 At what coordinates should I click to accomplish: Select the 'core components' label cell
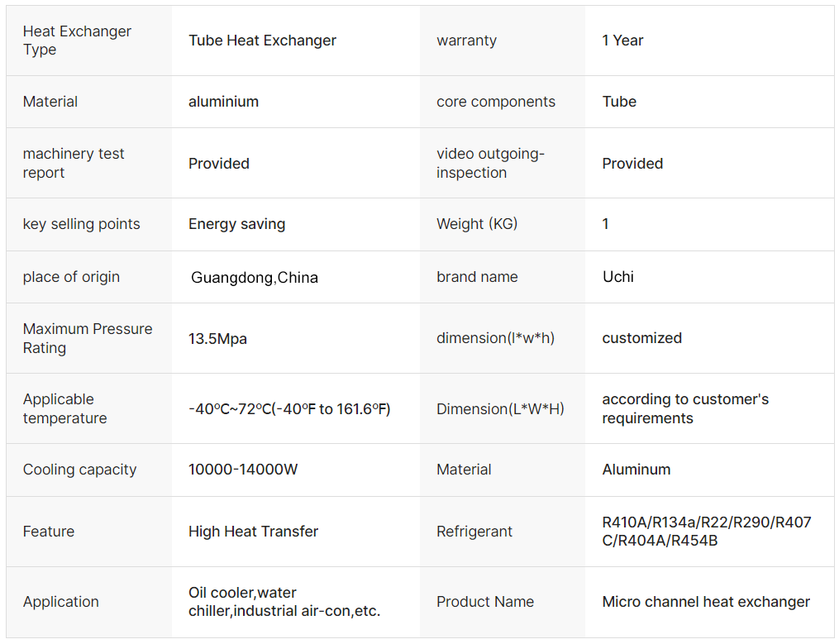point(496,102)
